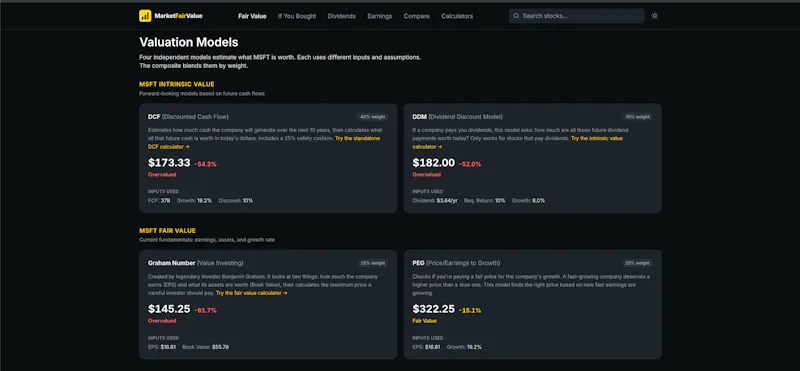
Task: Open the Compare nav item
Action: point(416,16)
